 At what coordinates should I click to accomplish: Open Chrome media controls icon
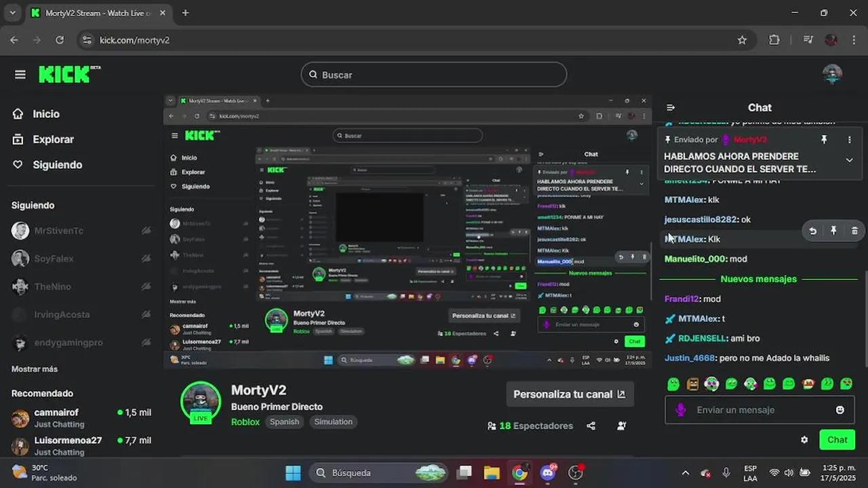[808, 40]
